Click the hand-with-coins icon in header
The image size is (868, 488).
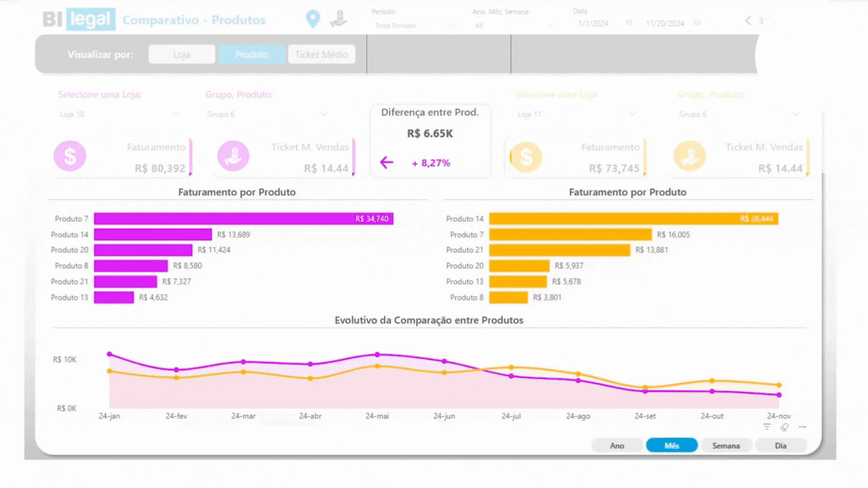[338, 19]
